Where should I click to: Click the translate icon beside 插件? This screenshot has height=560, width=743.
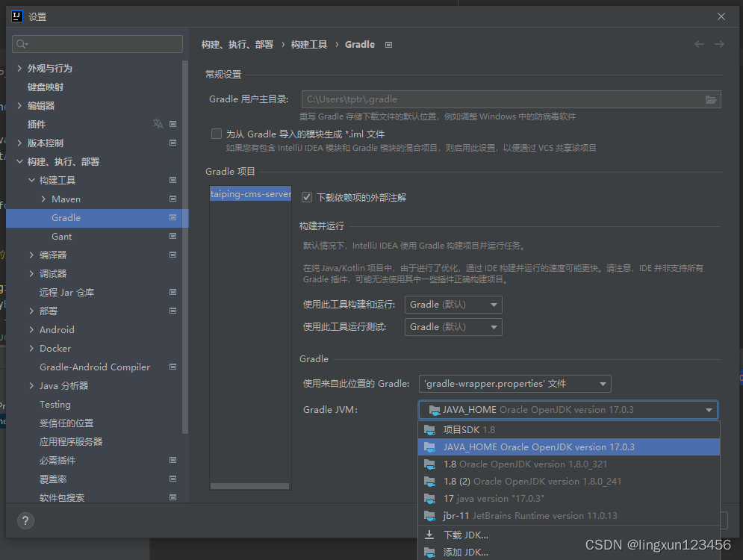(x=158, y=124)
